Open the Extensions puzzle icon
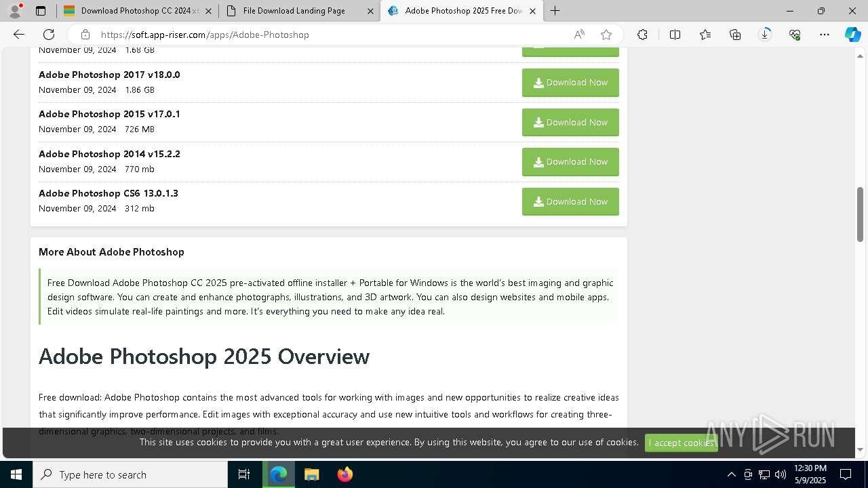The image size is (868, 488). pos(642,35)
